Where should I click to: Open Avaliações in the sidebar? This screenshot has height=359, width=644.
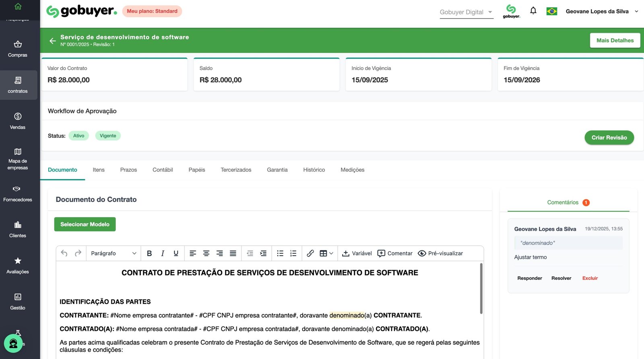[18, 266]
